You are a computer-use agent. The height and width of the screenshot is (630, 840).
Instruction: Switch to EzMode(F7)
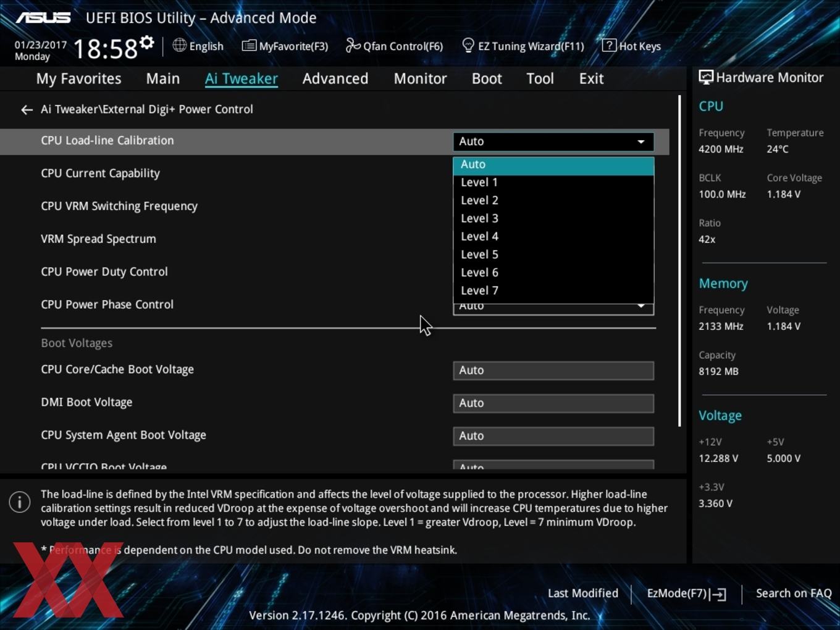pyautogui.click(x=686, y=594)
